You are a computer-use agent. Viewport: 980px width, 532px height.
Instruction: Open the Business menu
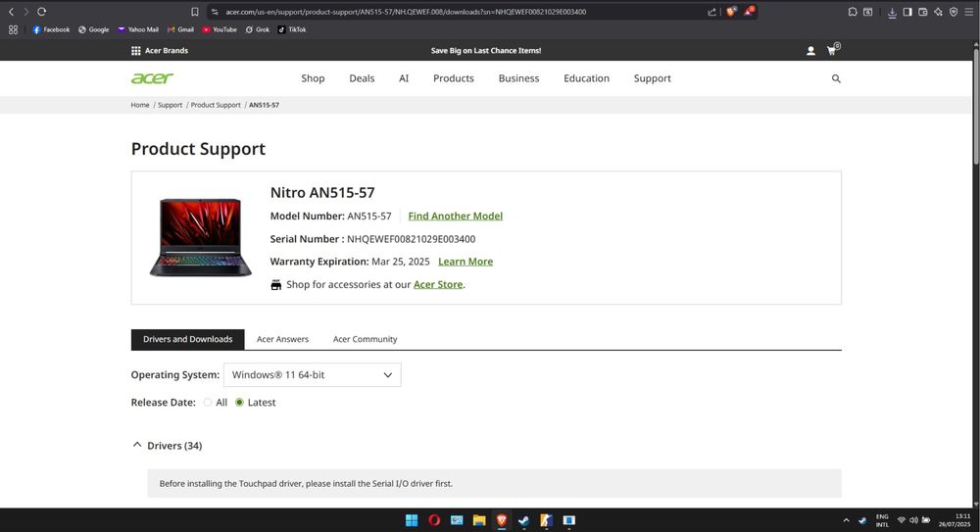tap(518, 78)
